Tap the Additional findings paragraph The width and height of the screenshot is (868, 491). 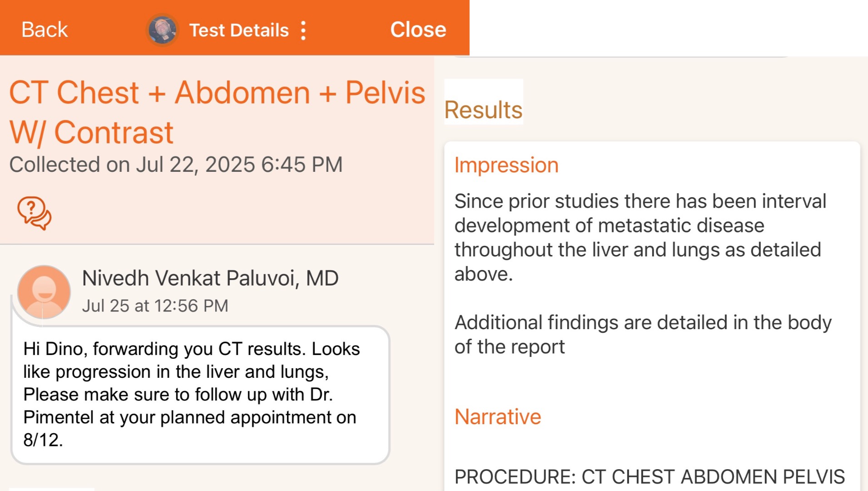tap(643, 335)
